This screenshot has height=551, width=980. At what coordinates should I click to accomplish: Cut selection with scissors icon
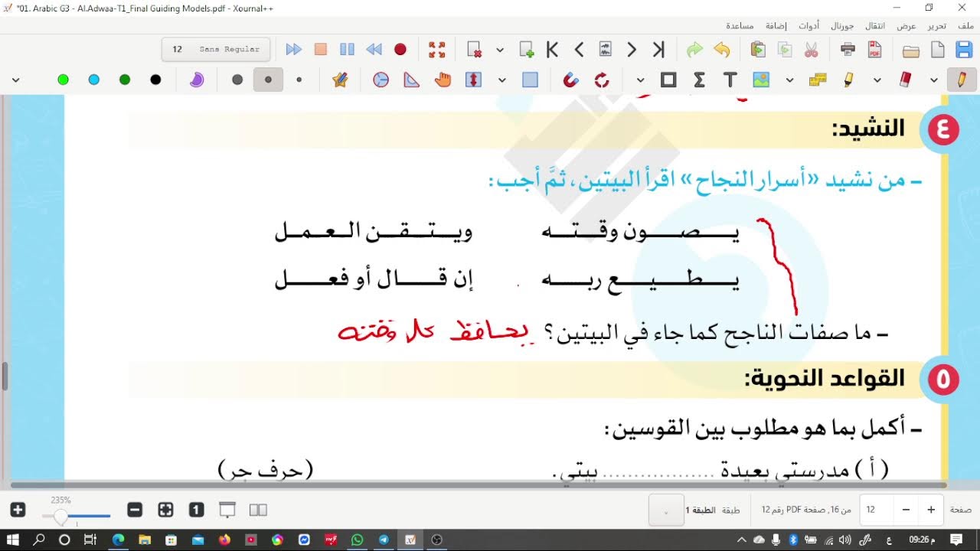click(x=812, y=50)
